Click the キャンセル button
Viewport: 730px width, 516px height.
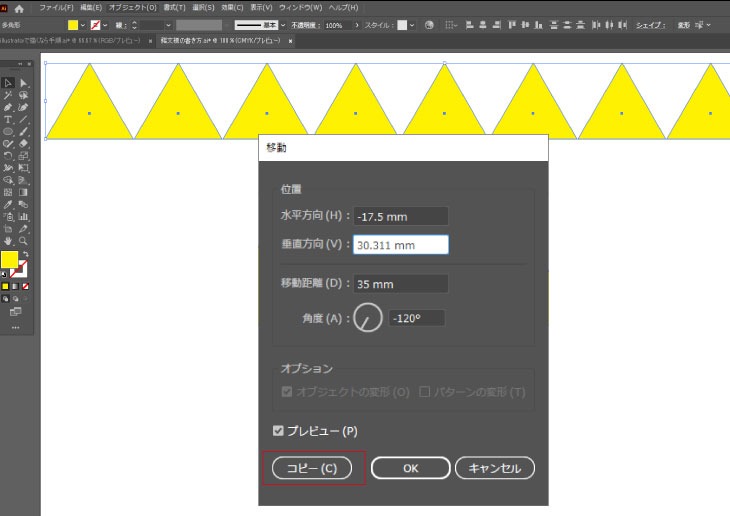point(494,468)
